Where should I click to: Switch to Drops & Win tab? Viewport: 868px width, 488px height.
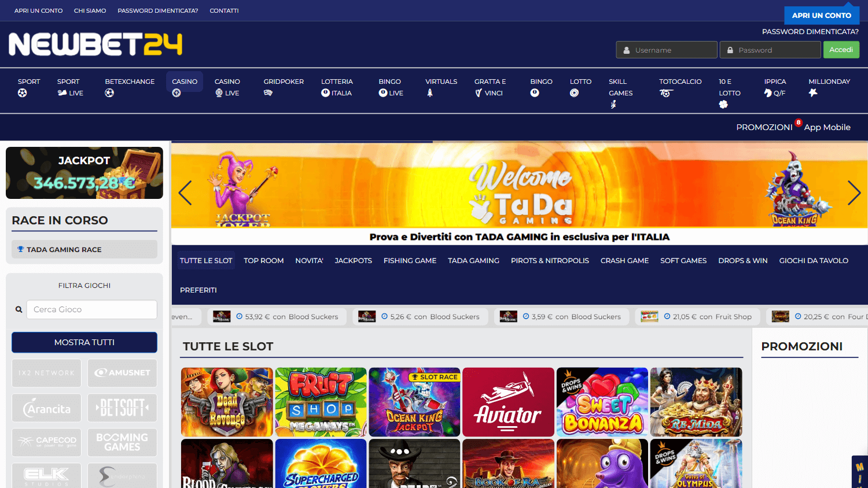point(743,261)
